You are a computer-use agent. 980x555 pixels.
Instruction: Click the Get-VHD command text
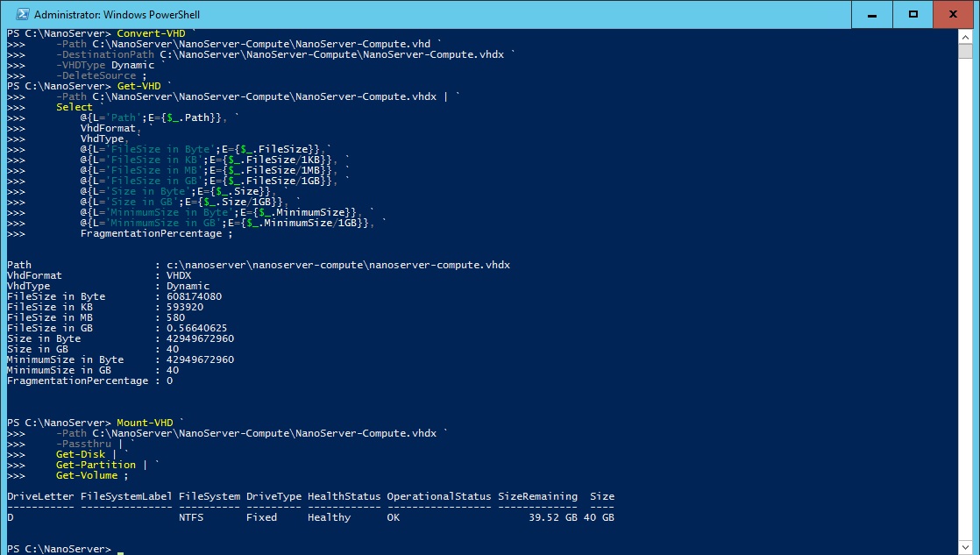(138, 86)
